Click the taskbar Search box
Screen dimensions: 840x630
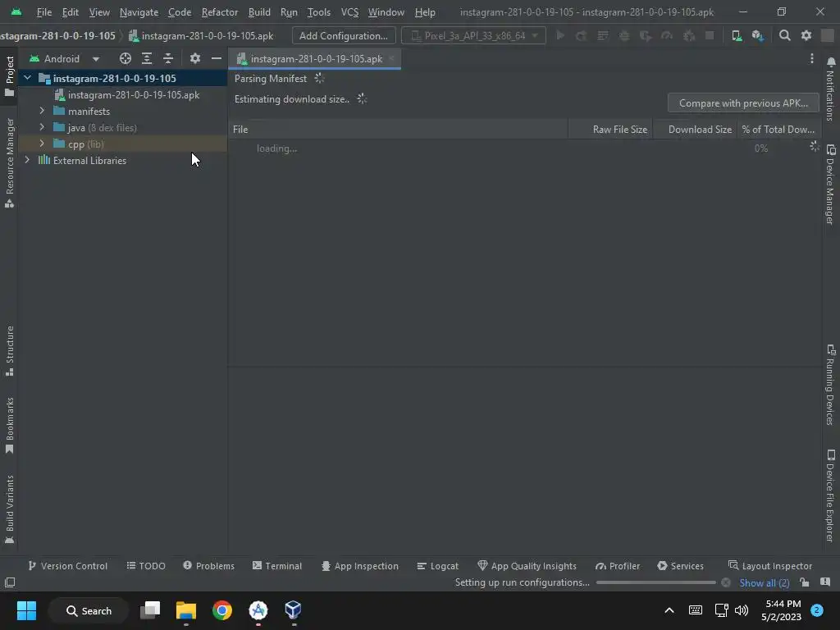(x=89, y=610)
